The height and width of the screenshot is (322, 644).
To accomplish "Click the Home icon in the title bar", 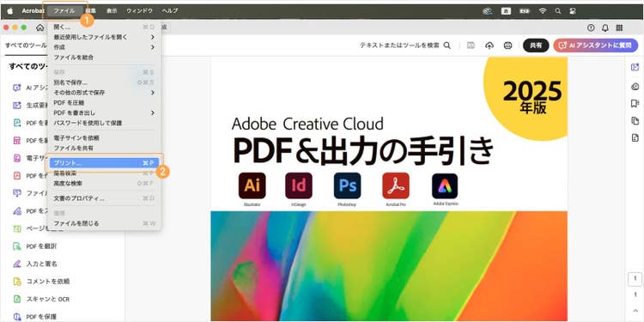I will tap(39, 27).
